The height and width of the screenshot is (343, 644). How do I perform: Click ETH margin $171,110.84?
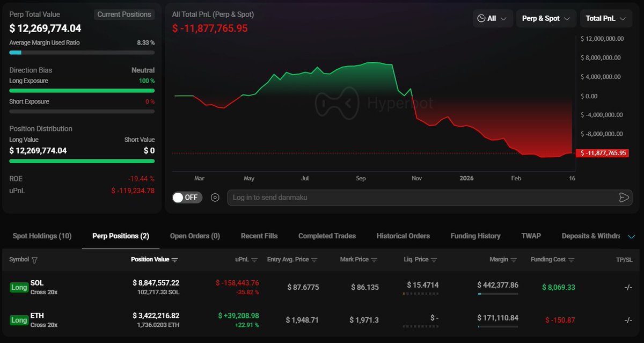click(497, 318)
